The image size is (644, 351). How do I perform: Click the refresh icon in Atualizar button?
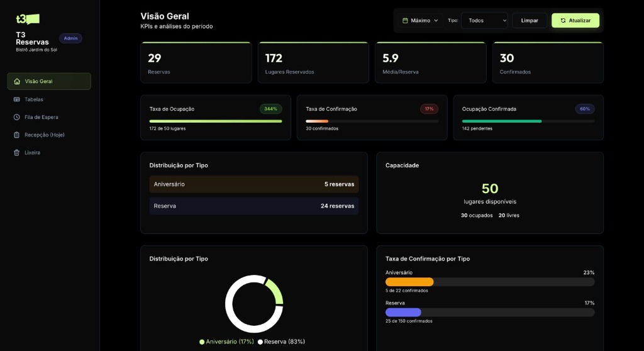(563, 21)
